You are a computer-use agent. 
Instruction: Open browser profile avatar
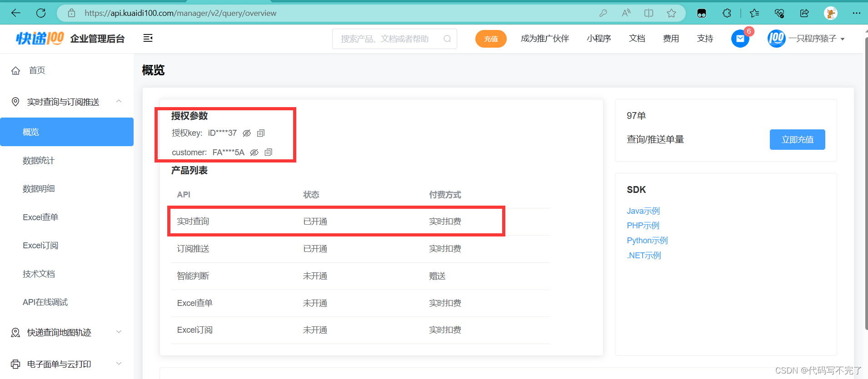[831, 13]
